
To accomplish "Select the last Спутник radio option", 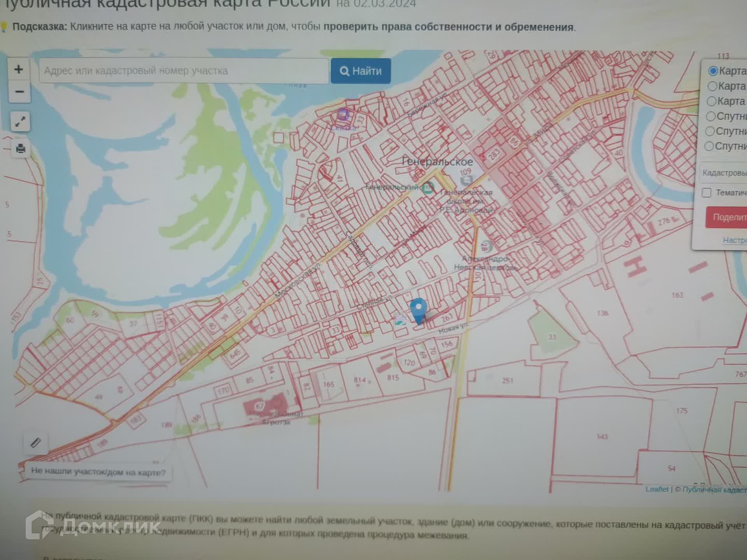I will (x=709, y=146).
